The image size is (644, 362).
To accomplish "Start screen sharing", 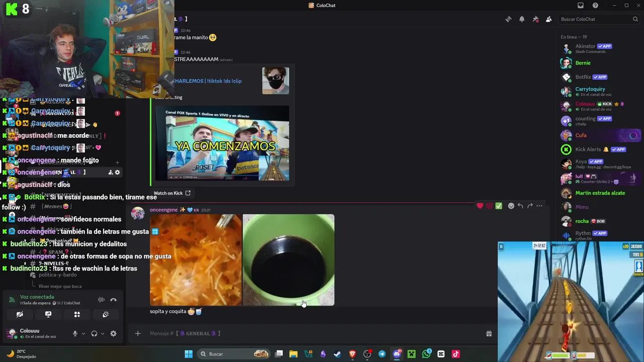I will 48,314.
